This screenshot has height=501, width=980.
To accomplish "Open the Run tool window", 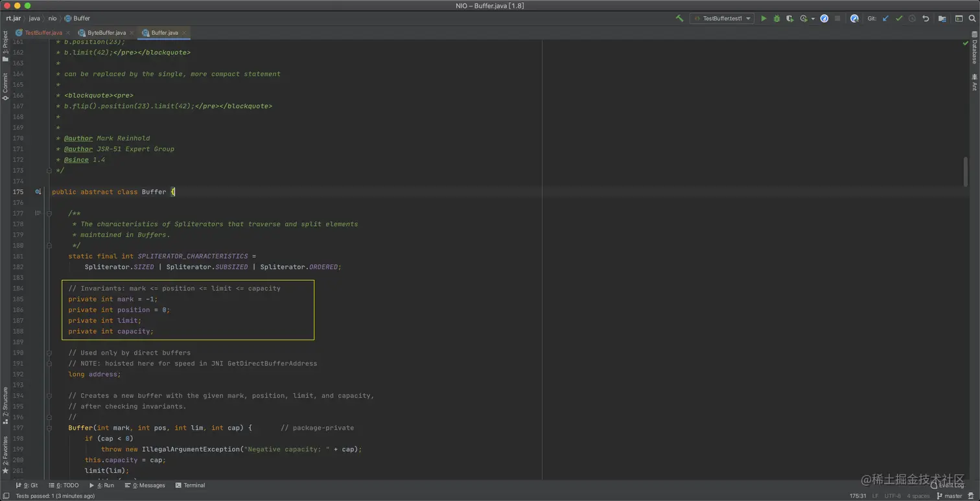I will pyautogui.click(x=102, y=485).
